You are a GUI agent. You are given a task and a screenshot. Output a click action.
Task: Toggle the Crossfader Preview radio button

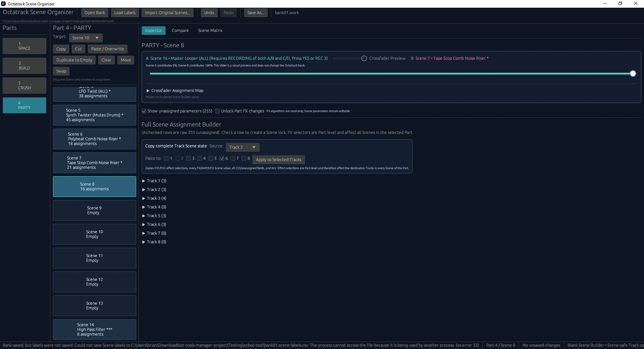364,58
